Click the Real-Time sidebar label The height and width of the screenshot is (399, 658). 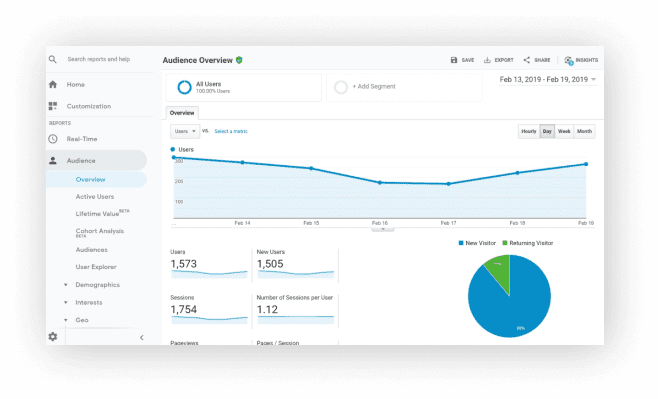82,139
